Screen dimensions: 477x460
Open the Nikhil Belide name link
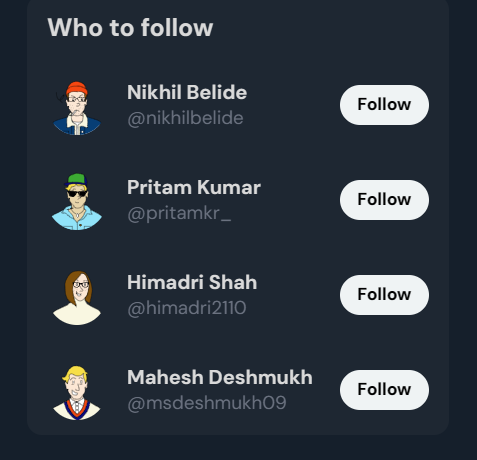[x=187, y=92]
